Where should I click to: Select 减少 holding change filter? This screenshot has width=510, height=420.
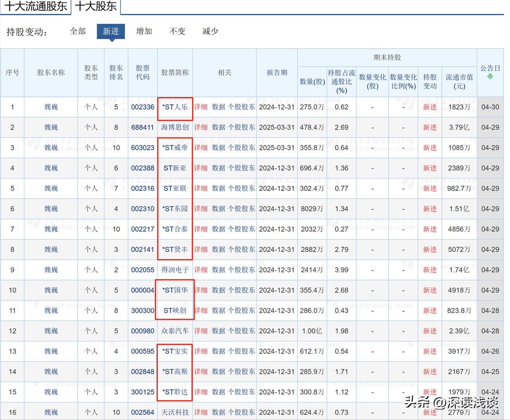tap(210, 31)
